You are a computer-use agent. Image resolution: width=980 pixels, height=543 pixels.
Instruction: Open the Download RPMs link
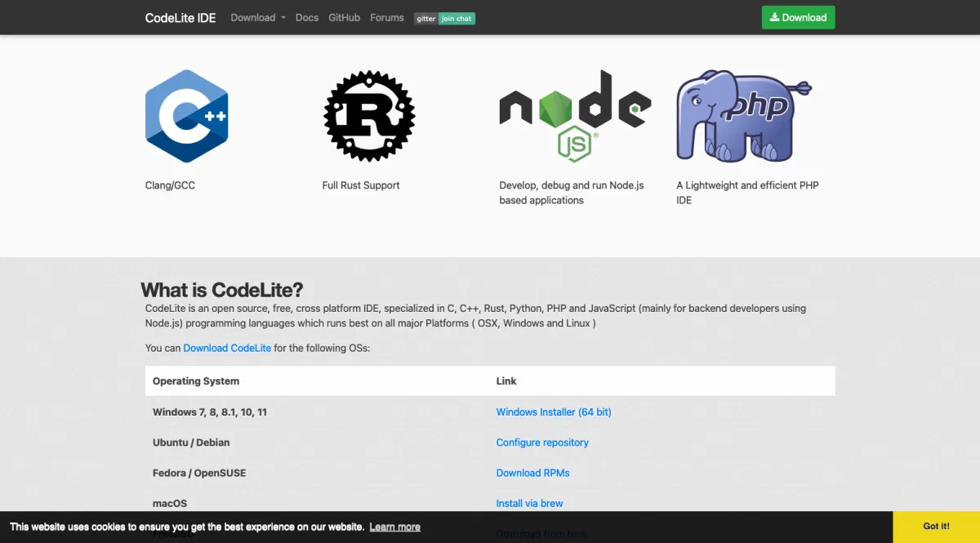(x=532, y=473)
